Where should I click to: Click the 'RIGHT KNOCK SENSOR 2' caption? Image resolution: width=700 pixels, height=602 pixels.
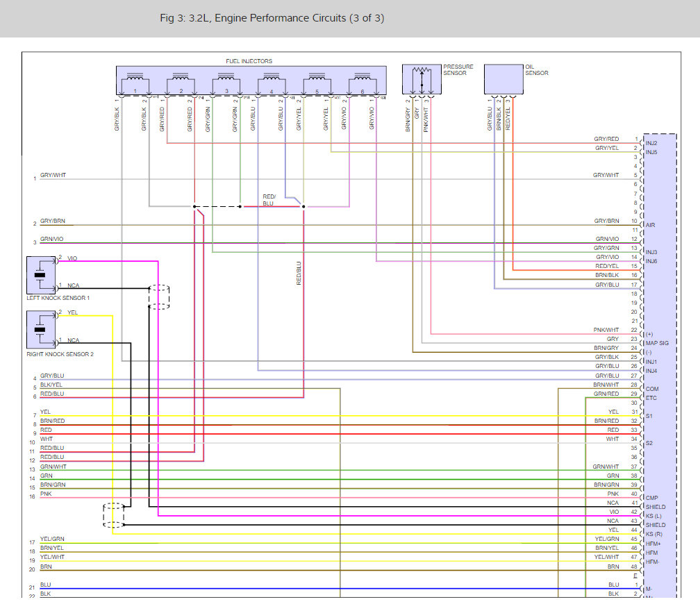60,354
